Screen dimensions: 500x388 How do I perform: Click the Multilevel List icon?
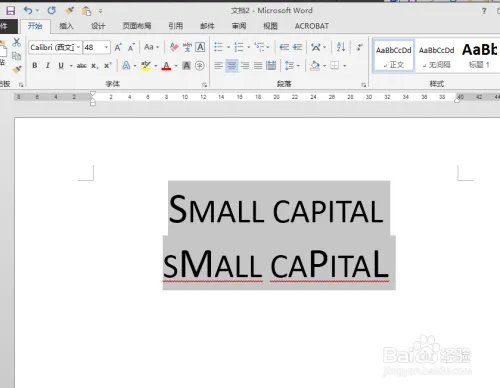pyautogui.click(x=259, y=47)
